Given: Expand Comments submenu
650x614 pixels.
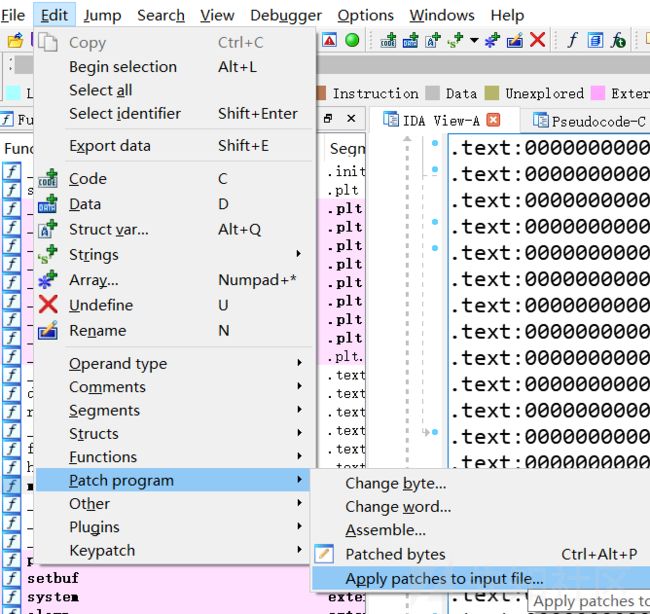Looking at the screenshot, I should [x=173, y=387].
